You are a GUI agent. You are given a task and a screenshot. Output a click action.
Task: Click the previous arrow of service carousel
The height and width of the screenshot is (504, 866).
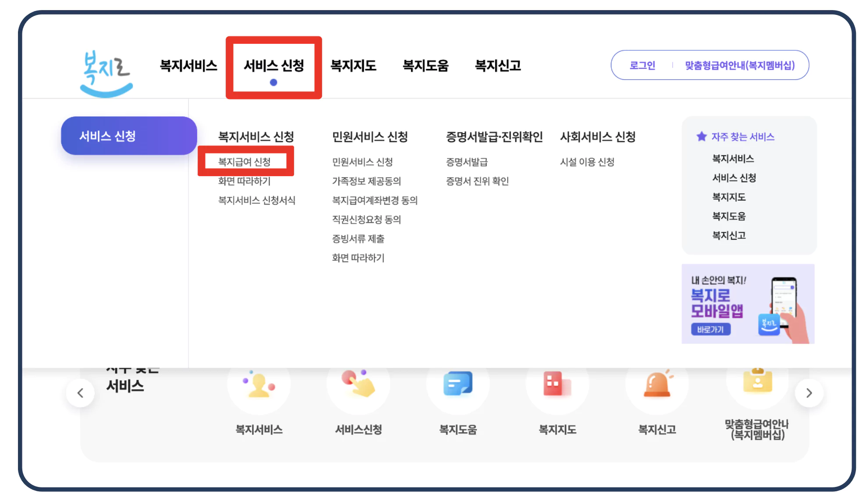[80, 393]
